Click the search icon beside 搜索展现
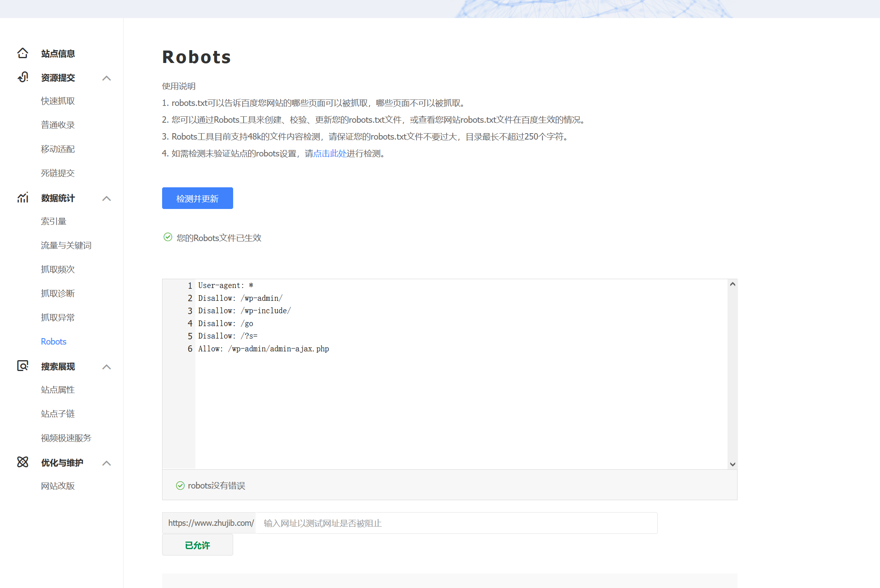 coord(23,366)
